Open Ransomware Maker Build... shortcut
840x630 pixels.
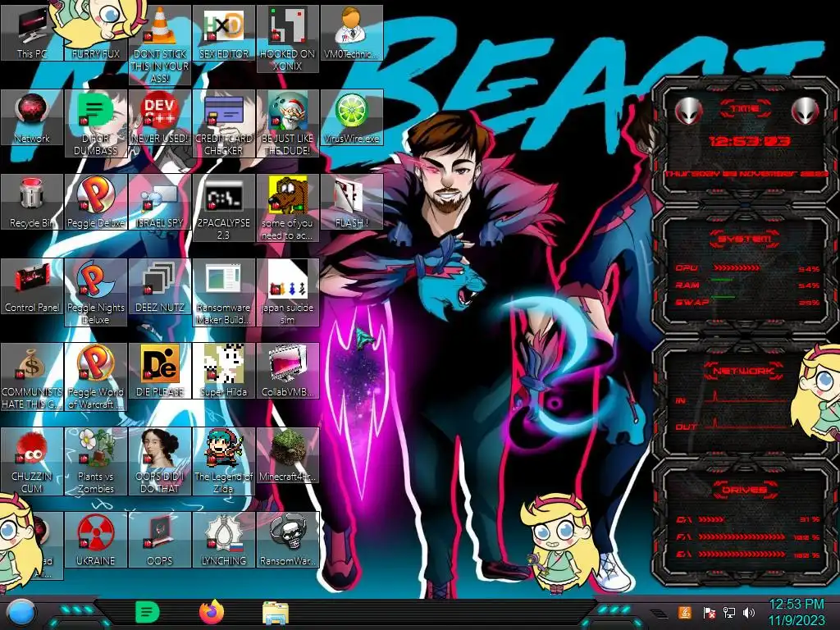[x=224, y=293]
